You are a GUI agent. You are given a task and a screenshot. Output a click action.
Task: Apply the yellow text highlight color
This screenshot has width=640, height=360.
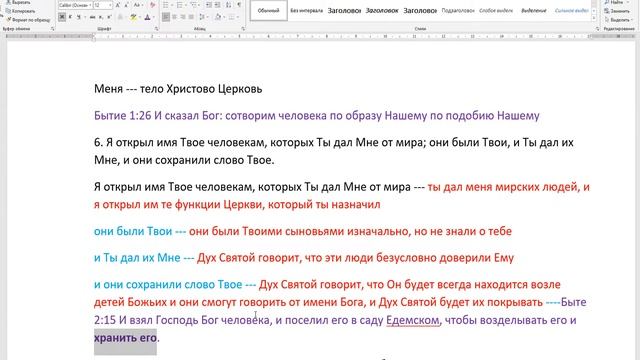[x=133, y=17]
